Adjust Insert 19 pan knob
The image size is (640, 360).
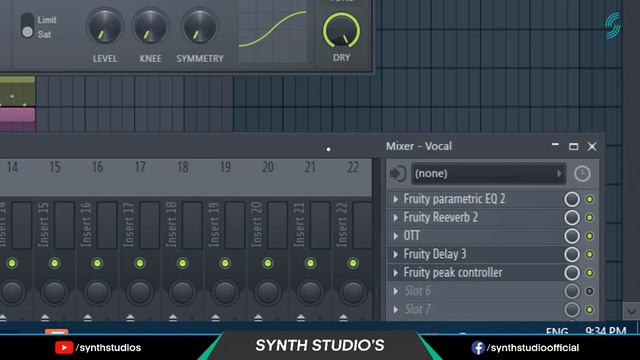tap(225, 292)
